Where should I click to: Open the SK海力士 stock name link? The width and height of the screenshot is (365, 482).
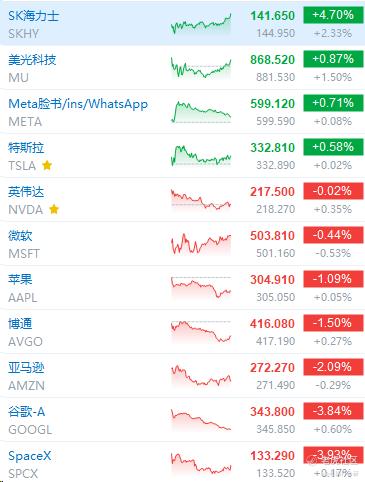[x=33, y=16]
